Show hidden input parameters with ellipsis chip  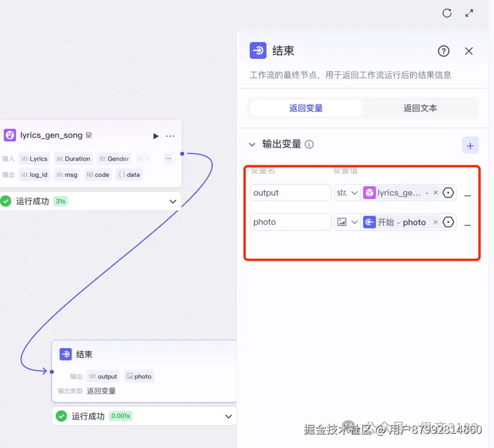(168, 159)
